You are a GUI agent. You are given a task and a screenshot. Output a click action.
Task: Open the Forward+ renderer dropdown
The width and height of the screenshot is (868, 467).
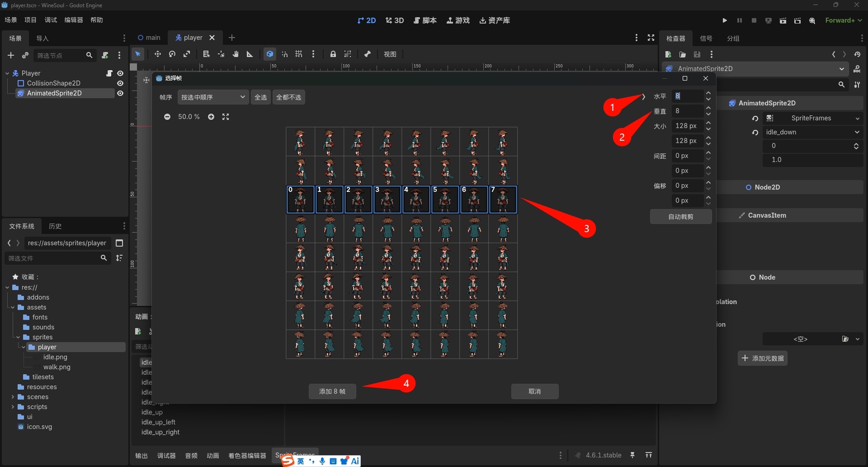pyautogui.click(x=844, y=20)
